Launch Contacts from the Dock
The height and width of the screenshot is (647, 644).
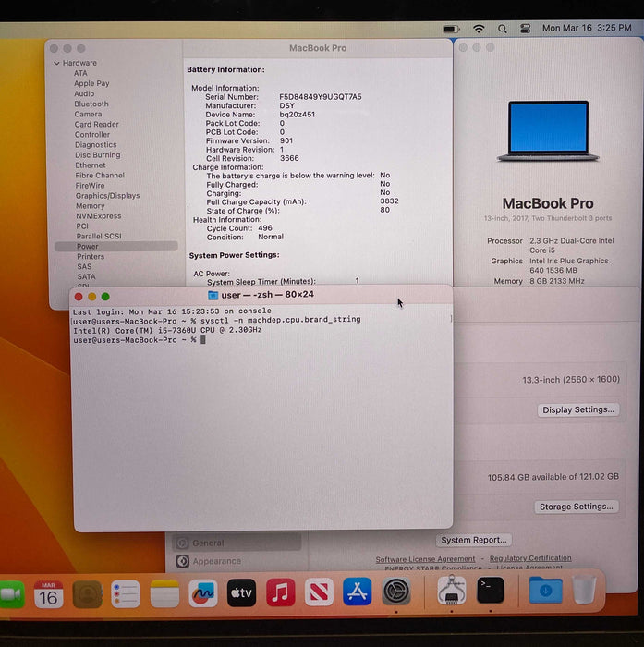coord(87,594)
